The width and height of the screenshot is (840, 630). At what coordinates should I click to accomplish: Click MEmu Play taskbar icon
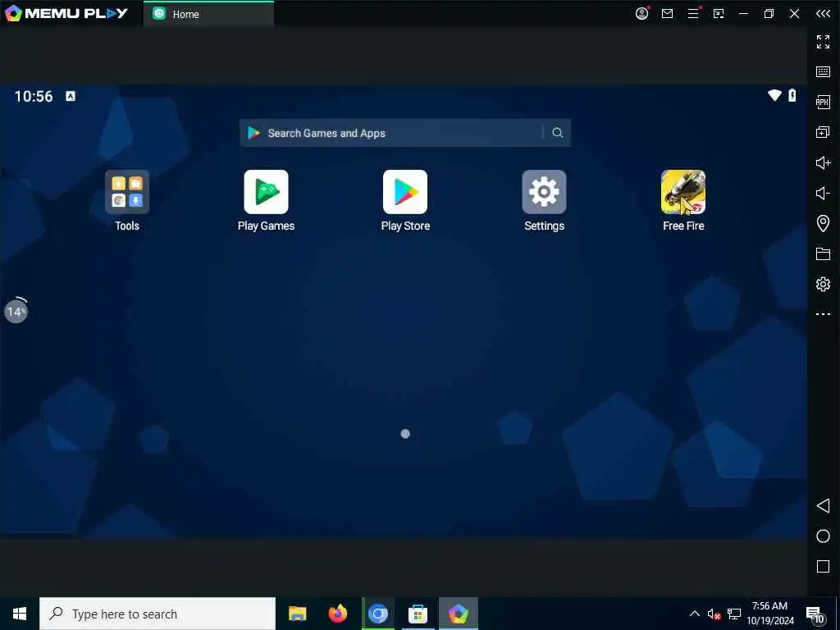[x=458, y=614]
